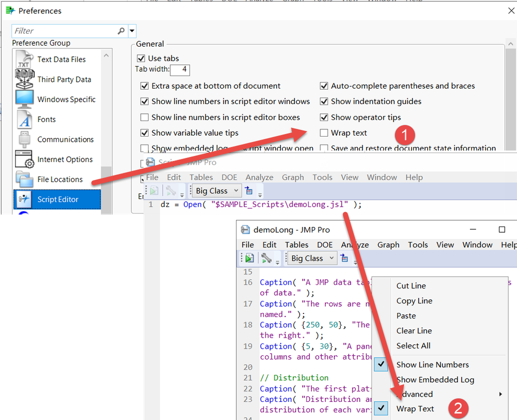Select Wrap Text in the context menu
This screenshot has width=517, height=420.
tap(415, 409)
